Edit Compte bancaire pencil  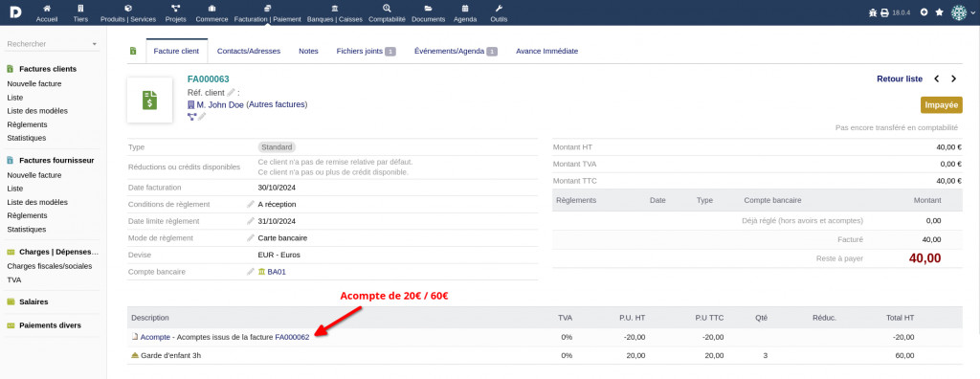(x=251, y=272)
